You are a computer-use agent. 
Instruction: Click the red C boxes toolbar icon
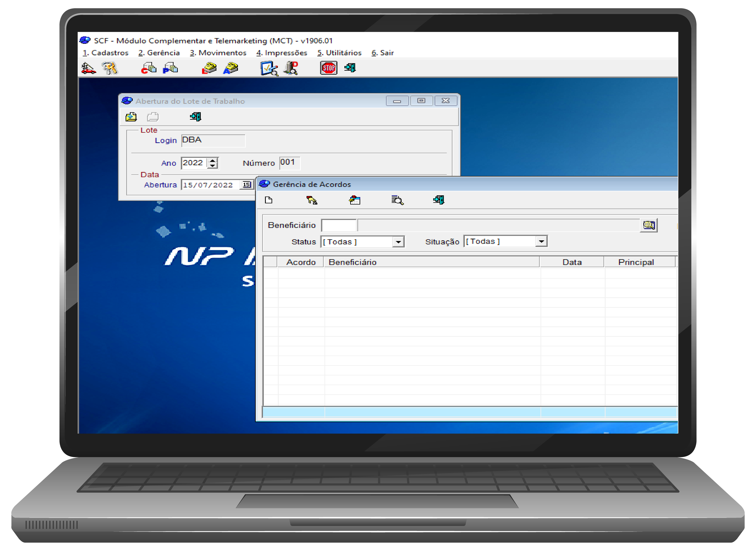(x=149, y=68)
